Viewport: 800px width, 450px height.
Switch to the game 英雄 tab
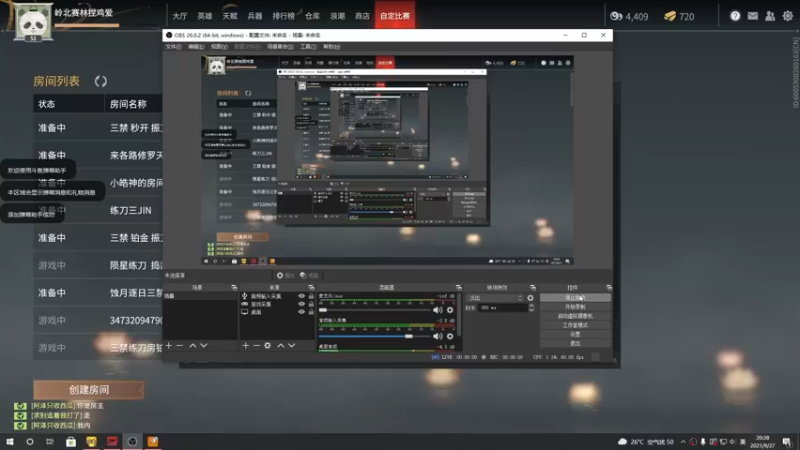(205, 16)
